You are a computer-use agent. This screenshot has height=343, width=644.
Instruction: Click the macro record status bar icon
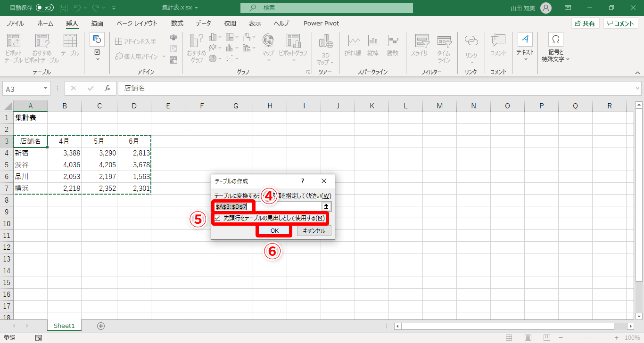tap(39, 338)
